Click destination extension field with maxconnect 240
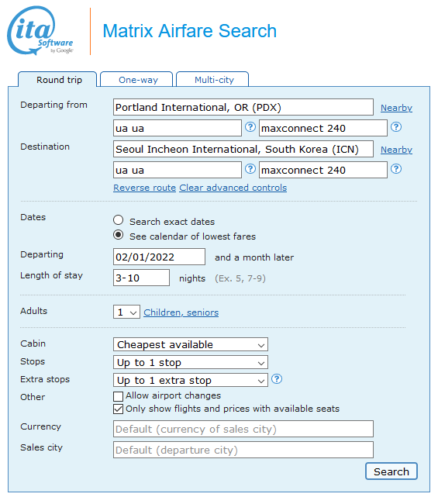 pyautogui.click(x=323, y=170)
